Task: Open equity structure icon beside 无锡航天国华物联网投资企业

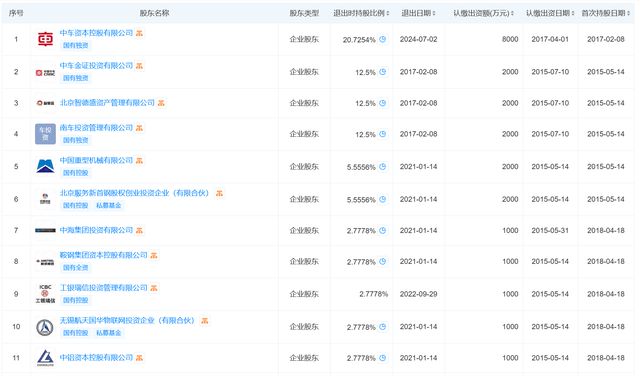Action: point(205,320)
